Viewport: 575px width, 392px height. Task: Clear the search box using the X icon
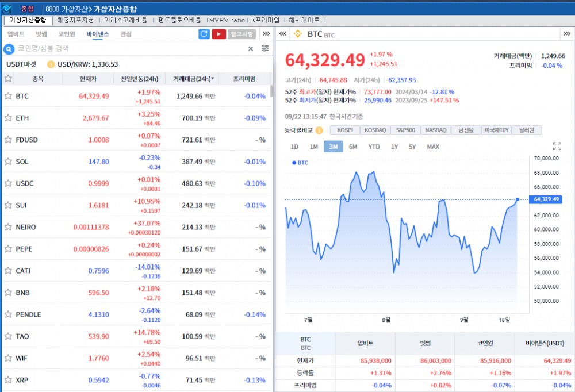pyautogui.click(x=251, y=49)
